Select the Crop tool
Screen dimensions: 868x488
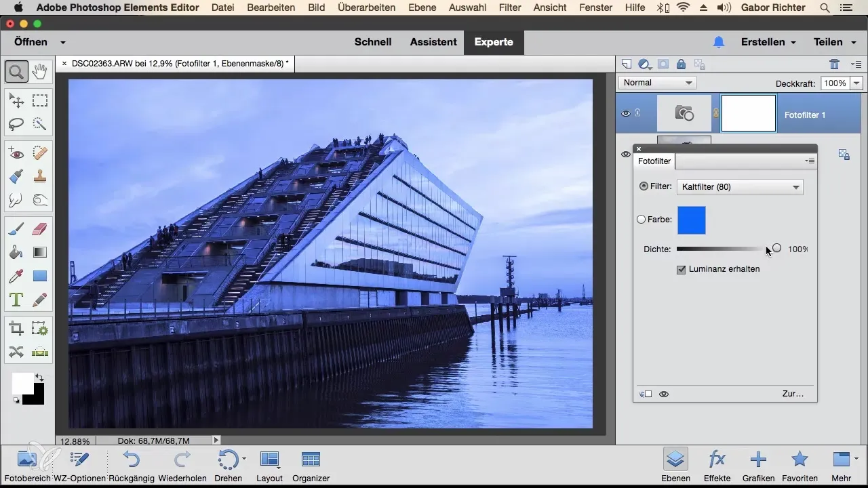tap(16, 329)
